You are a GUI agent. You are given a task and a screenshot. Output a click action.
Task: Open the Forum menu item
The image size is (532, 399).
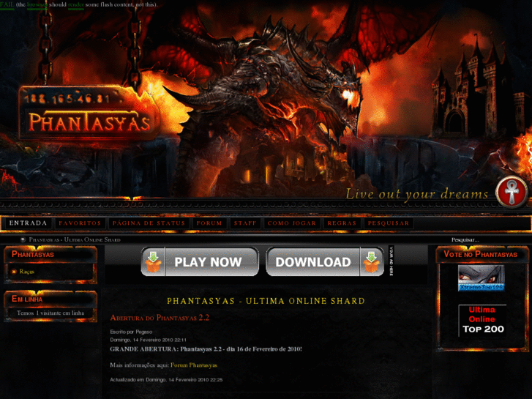point(209,223)
